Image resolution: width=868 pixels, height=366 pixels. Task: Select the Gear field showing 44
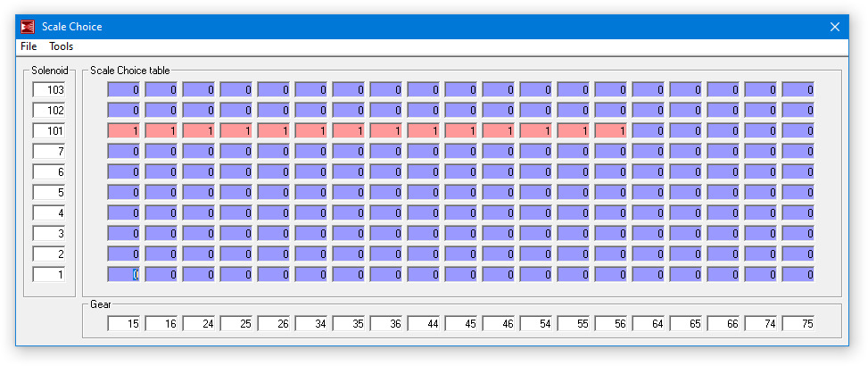coord(424,324)
